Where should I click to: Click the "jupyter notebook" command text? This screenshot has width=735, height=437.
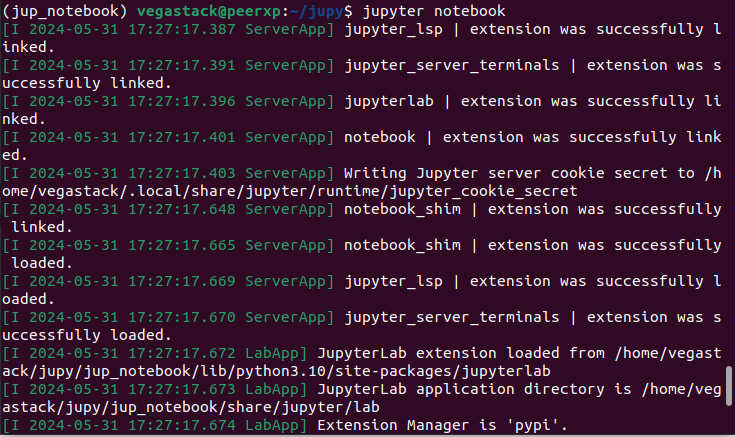[x=432, y=11]
